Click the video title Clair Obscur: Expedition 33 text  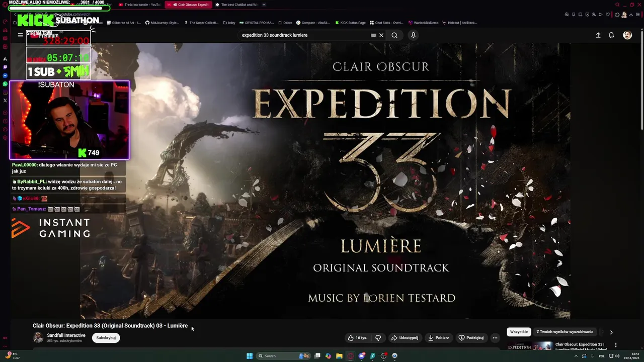click(110, 326)
